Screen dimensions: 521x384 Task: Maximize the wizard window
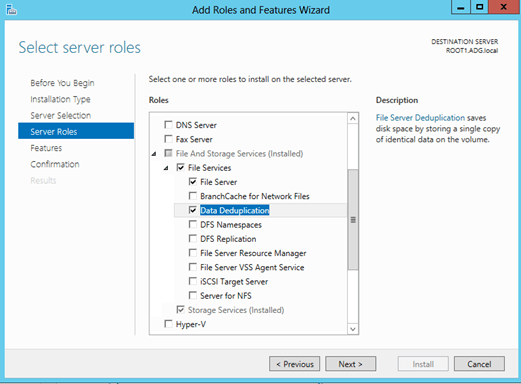(479, 7)
